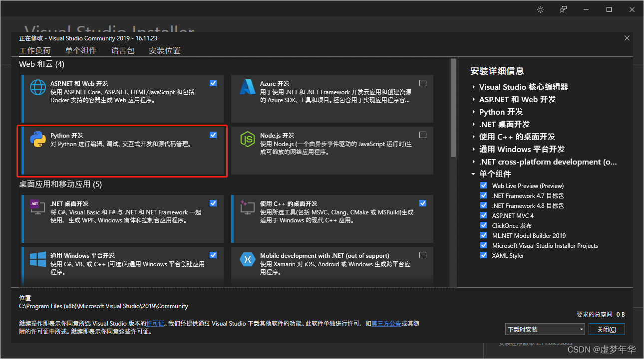The height and width of the screenshot is (359, 644).
Task: Uncheck the Python 开发 workload checkbox
Action: coord(213,135)
